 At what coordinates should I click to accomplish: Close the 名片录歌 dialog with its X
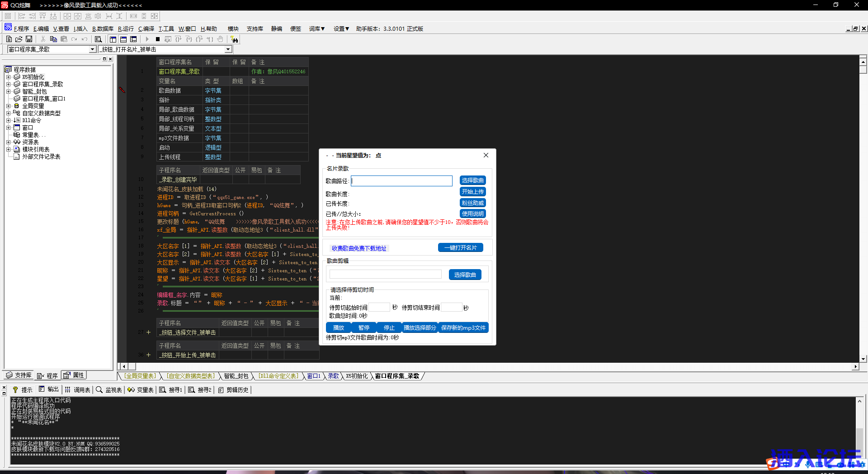tap(486, 155)
